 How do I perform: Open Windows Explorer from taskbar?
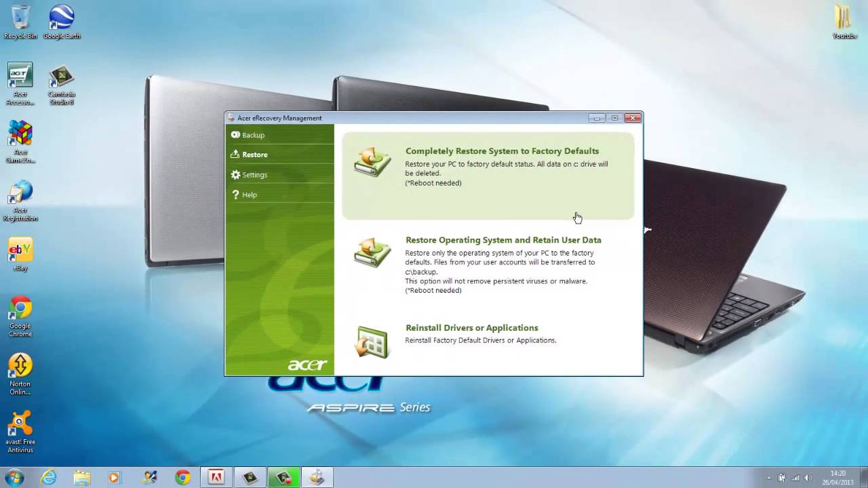click(81, 478)
